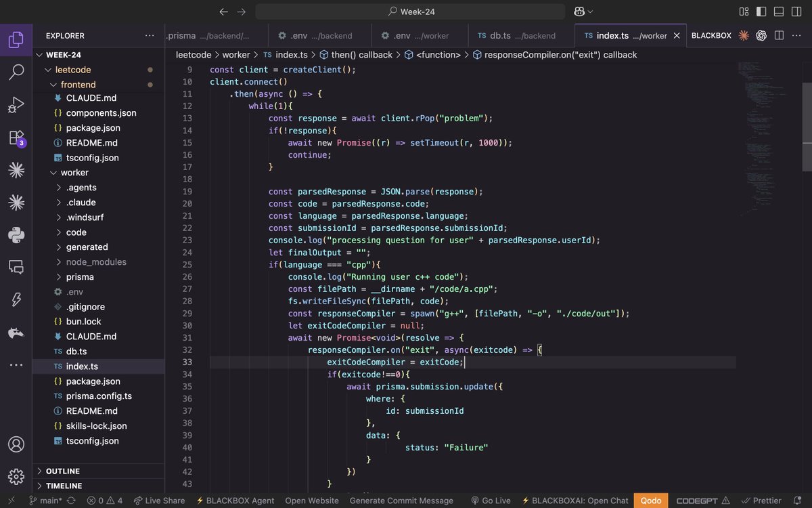
Task: Open the Explorer view in activity bar
Action: point(16,40)
